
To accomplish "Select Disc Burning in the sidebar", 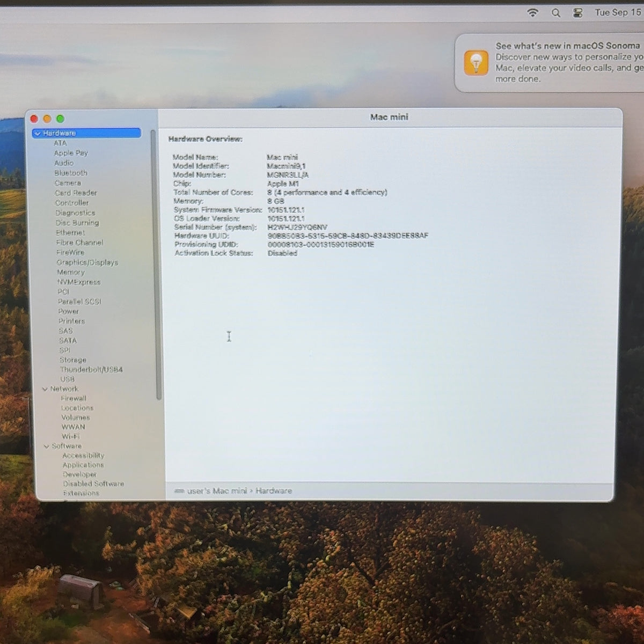I will point(77,223).
